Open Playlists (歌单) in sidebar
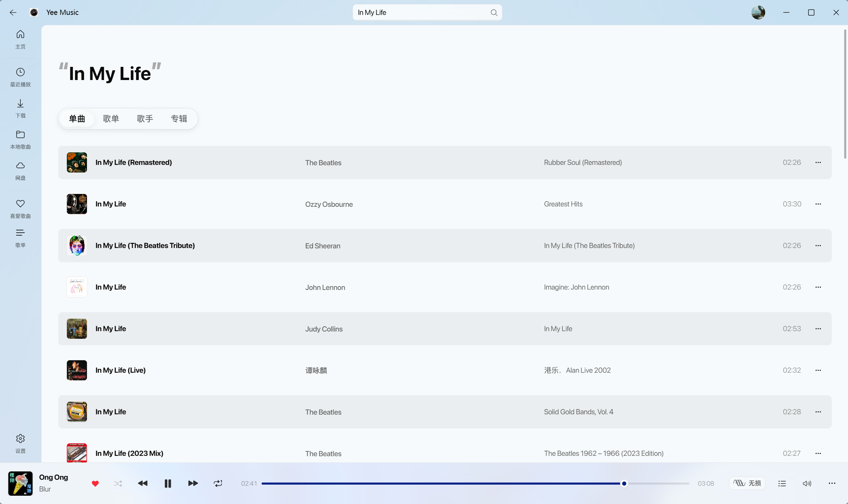 [20, 238]
